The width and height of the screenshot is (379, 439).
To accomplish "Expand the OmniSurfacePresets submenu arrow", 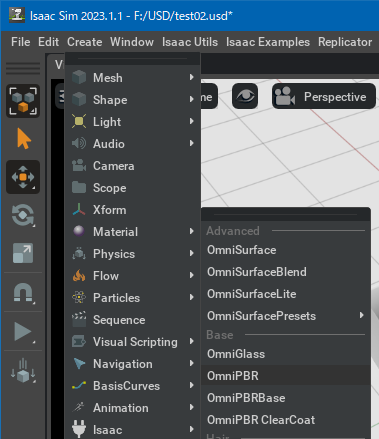I will pyautogui.click(x=362, y=315).
